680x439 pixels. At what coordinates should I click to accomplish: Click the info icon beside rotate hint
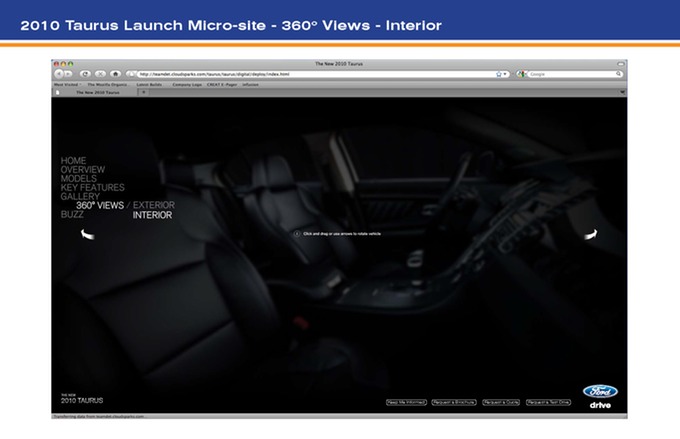click(297, 234)
